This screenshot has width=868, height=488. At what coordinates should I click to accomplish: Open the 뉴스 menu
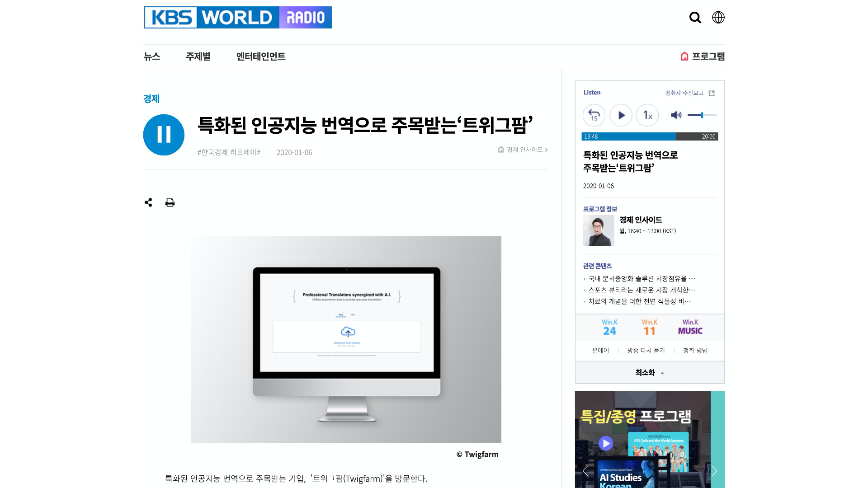click(152, 56)
